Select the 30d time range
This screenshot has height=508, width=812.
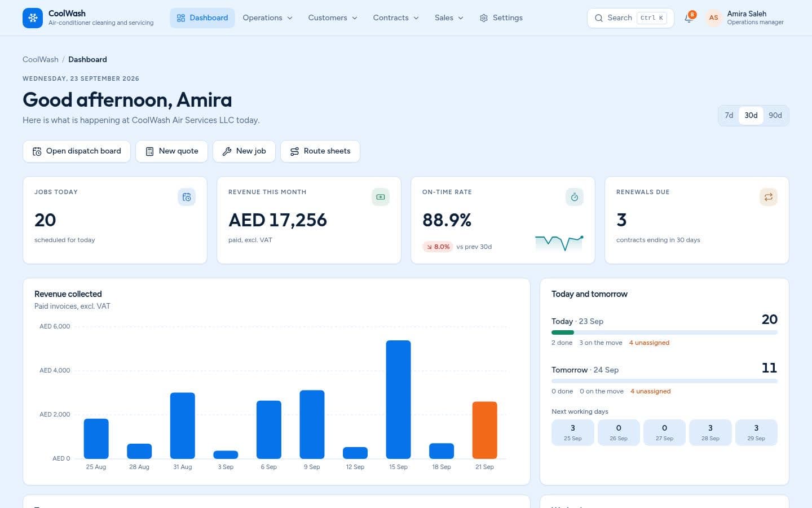tap(751, 115)
